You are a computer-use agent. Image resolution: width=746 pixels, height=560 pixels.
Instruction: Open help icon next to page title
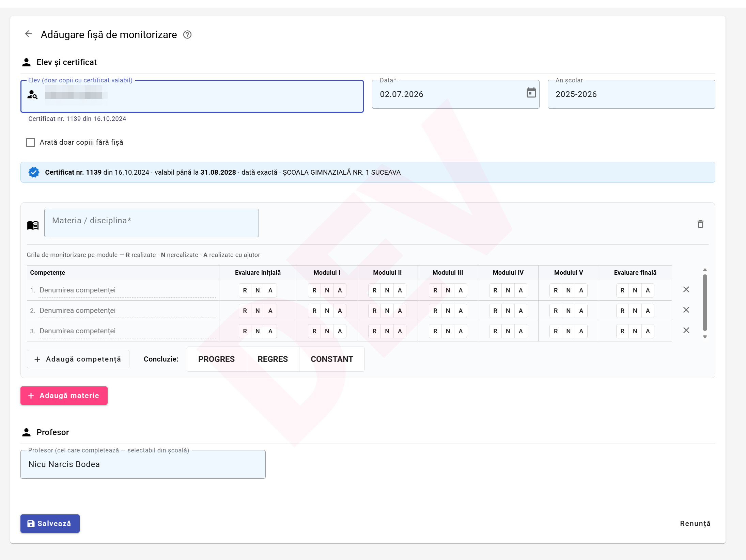(187, 35)
